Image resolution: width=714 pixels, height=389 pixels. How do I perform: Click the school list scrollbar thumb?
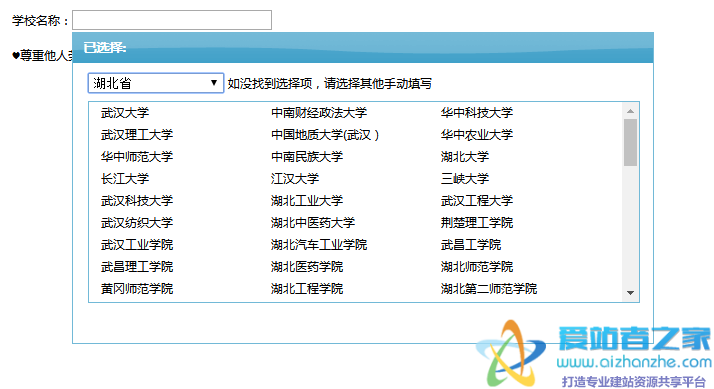pyautogui.click(x=630, y=143)
